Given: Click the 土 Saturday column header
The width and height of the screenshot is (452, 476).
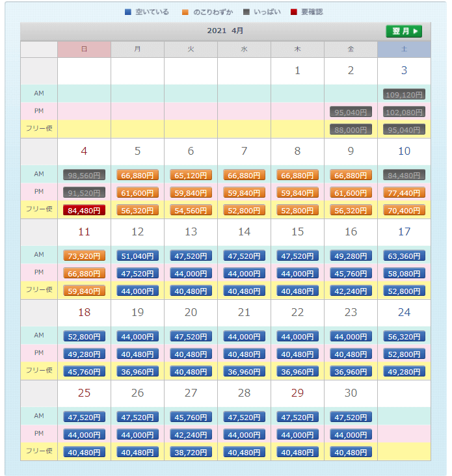Looking at the screenshot, I should pyautogui.click(x=404, y=49).
